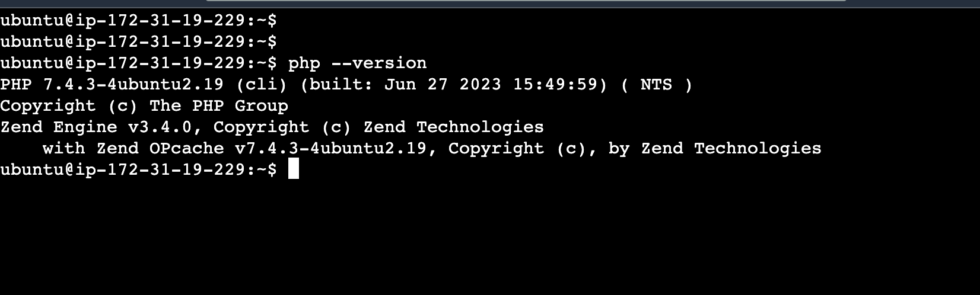The image size is (980, 295).
Task: Click the build date "Jun 27 2023"
Action: 443,84
